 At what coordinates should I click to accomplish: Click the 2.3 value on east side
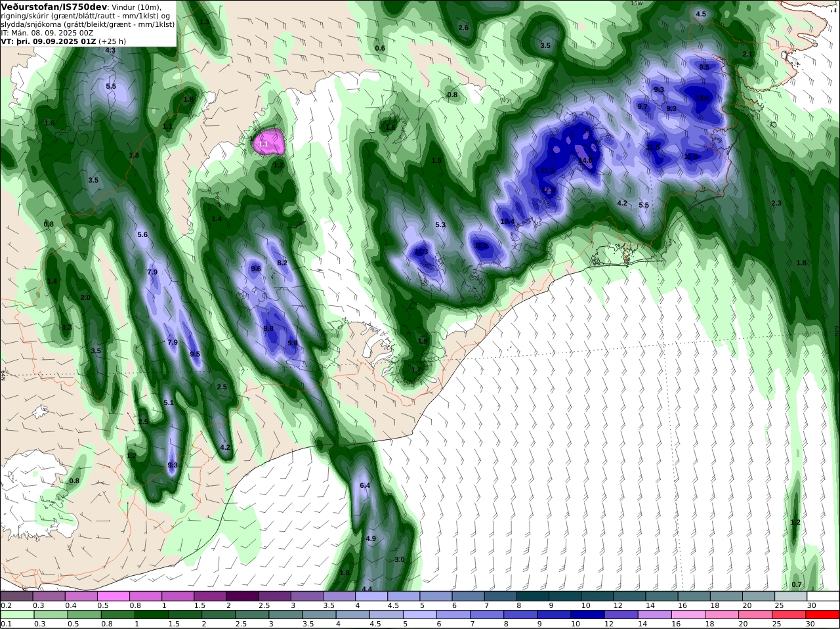[776, 203]
